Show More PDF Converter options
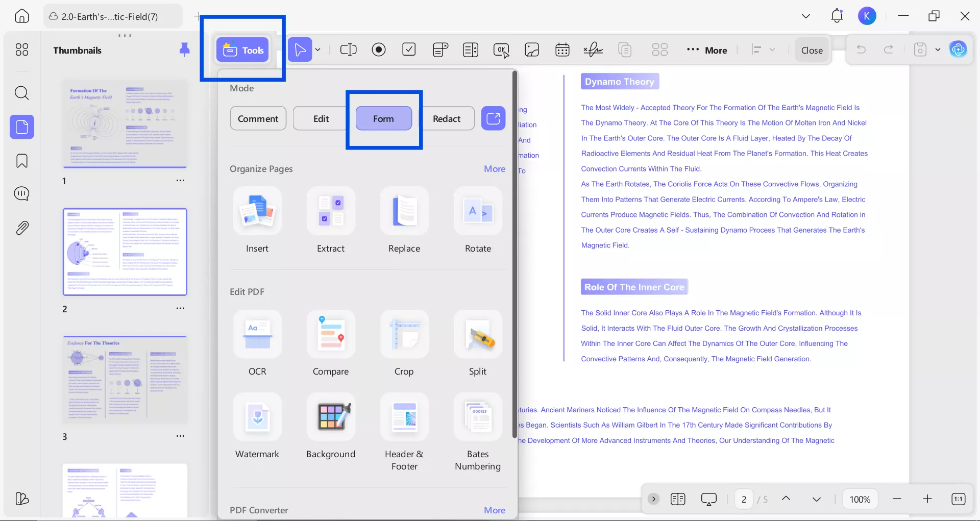Image resolution: width=980 pixels, height=521 pixels. coord(495,510)
